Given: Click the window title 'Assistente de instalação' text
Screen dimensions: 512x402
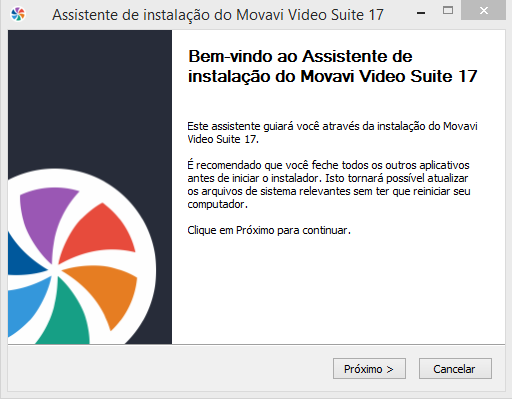Looking at the screenshot, I should point(218,15).
